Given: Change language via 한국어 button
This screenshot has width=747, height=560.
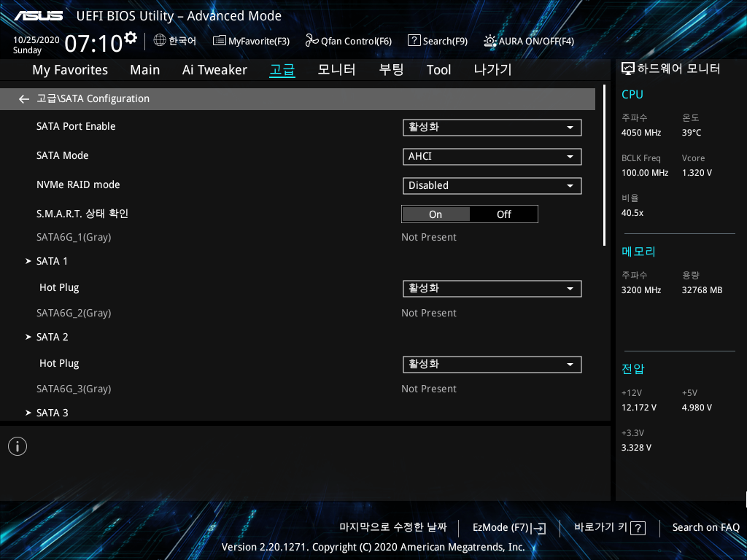Looking at the screenshot, I should (x=175, y=41).
